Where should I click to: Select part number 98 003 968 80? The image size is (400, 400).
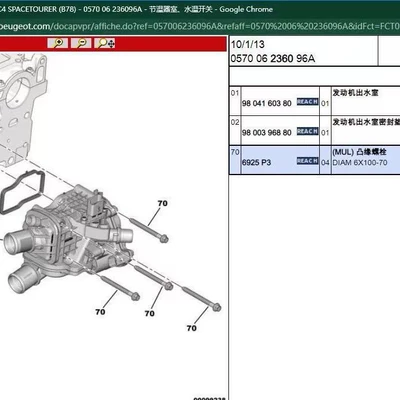click(267, 133)
